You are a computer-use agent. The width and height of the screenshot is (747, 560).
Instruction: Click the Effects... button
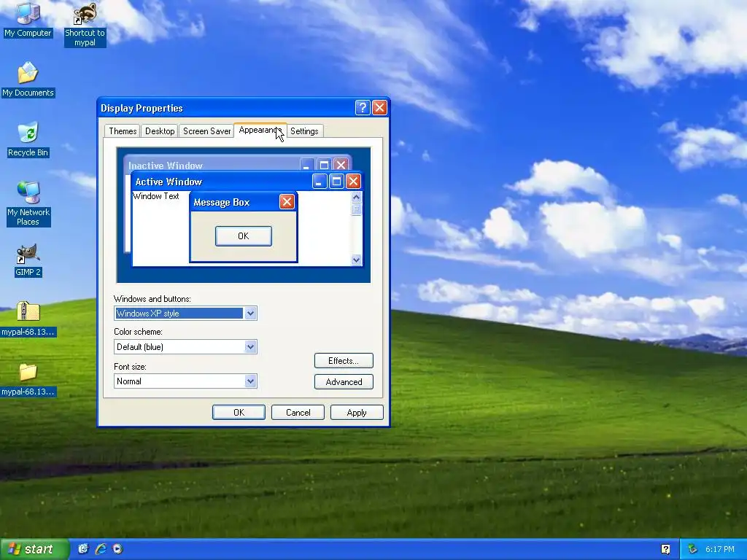point(344,360)
